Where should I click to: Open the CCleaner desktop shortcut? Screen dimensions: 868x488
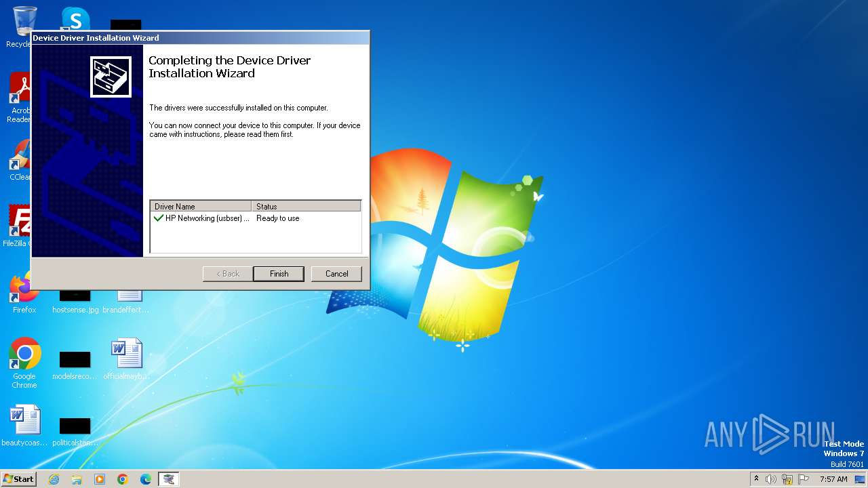coord(20,160)
